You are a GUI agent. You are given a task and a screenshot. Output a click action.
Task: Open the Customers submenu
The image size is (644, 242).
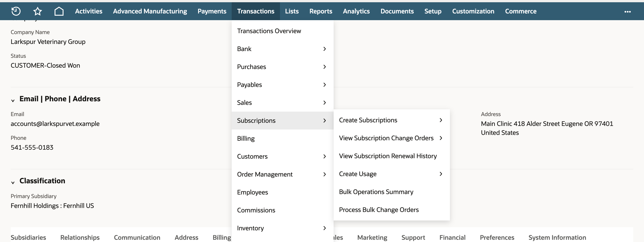282,156
